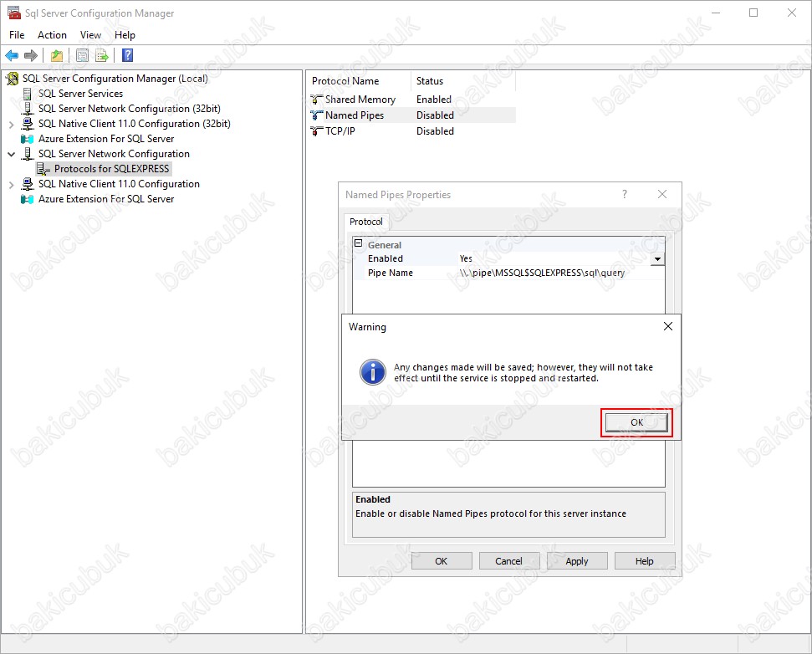Screen dimensions: 812x654
Task: Select SQL Server Network Configuration label without 32bit
Action: 114,154
